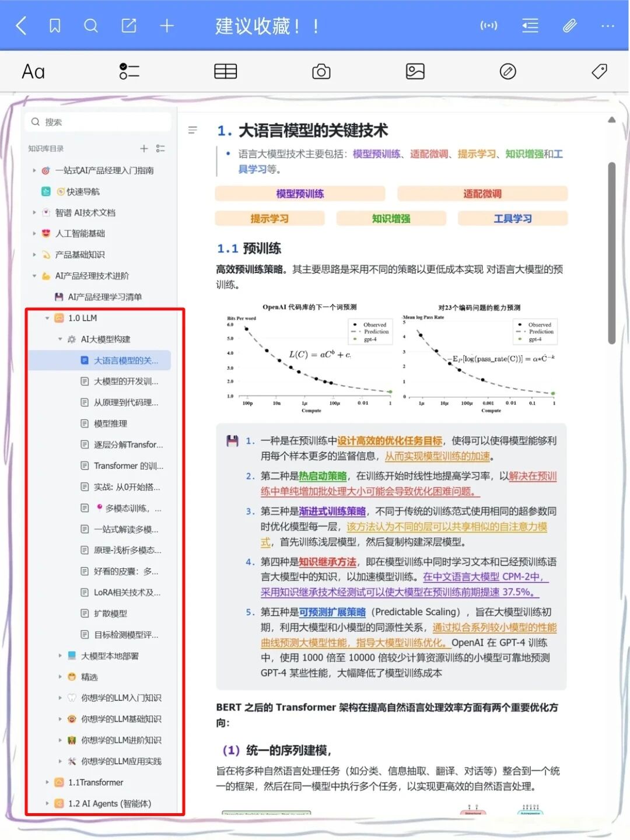Insert a table using the table icon

(226, 71)
